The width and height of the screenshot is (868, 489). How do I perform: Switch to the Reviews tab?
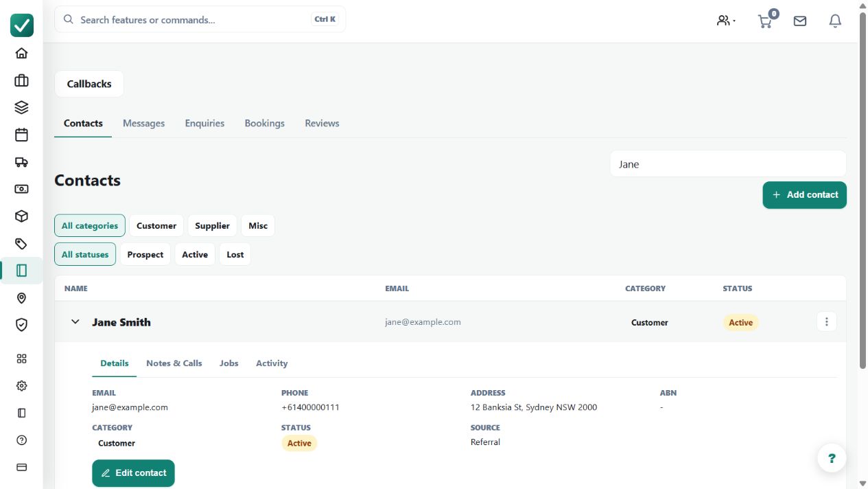(x=322, y=124)
